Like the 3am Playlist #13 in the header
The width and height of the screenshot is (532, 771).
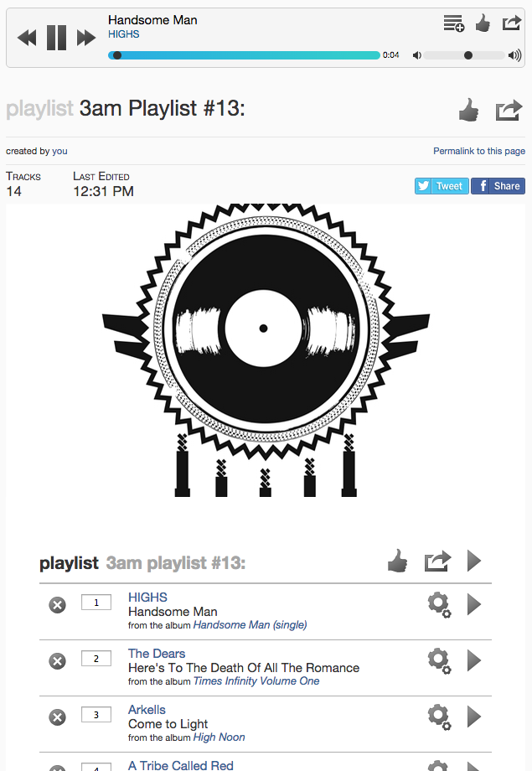468,110
